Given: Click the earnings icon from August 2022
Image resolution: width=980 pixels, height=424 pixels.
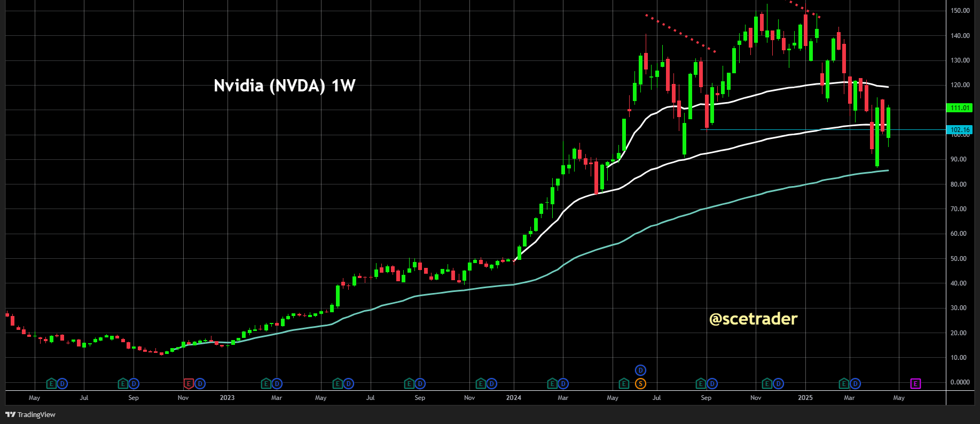Looking at the screenshot, I should pyautogui.click(x=123, y=383).
